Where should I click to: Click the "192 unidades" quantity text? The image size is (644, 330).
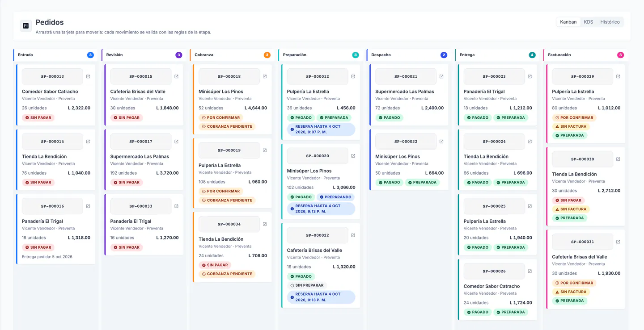click(123, 173)
